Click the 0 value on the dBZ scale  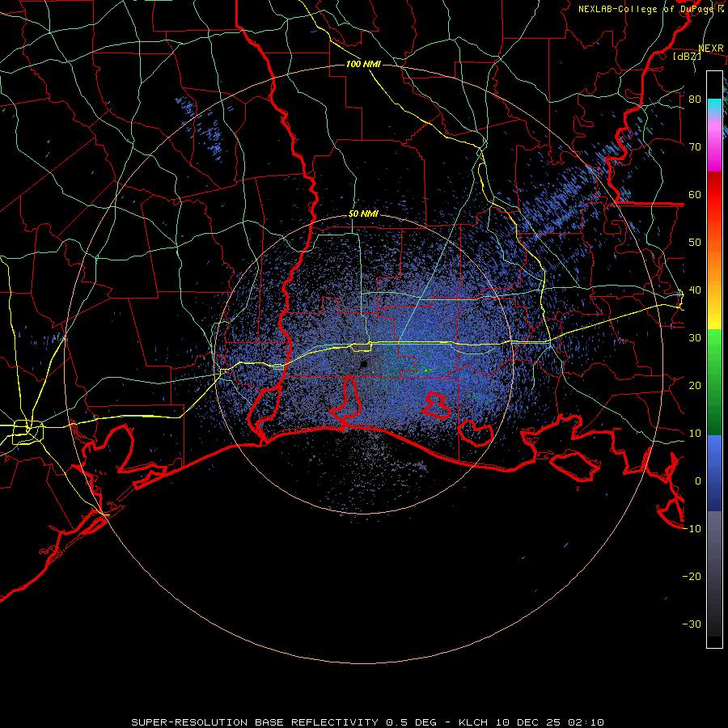pyautogui.click(x=697, y=481)
